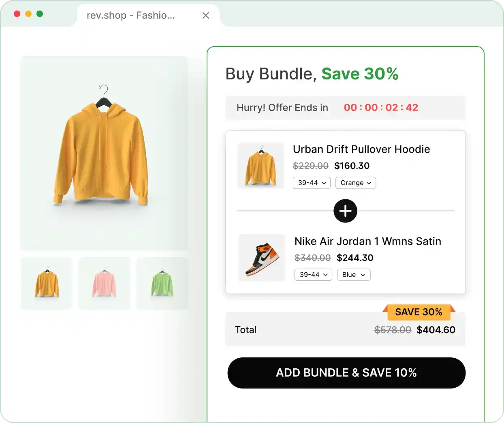
Task: Click the green traffic light button
Action: click(x=40, y=13)
